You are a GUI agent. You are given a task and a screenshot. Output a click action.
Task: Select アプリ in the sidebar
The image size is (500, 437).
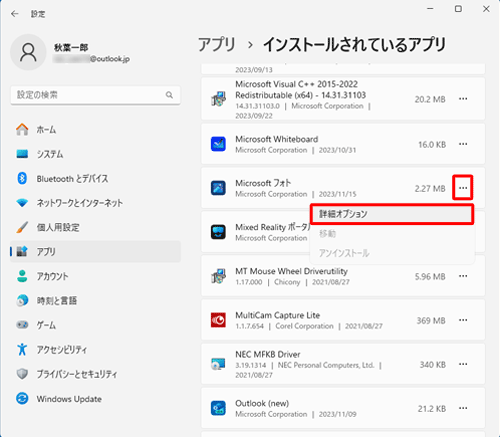click(x=96, y=252)
